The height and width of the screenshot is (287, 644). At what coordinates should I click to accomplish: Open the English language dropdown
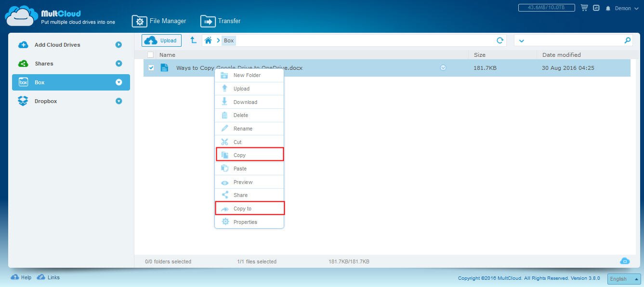coord(624,279)
